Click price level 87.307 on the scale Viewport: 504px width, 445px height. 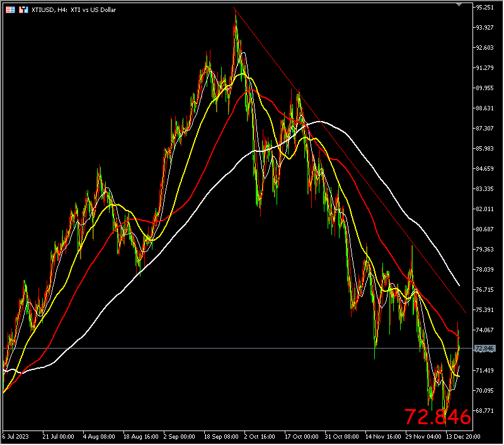(x=484, y=129)
